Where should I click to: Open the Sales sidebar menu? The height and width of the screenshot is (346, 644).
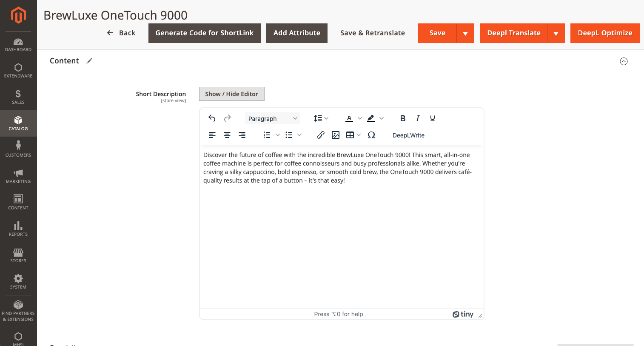18,97
